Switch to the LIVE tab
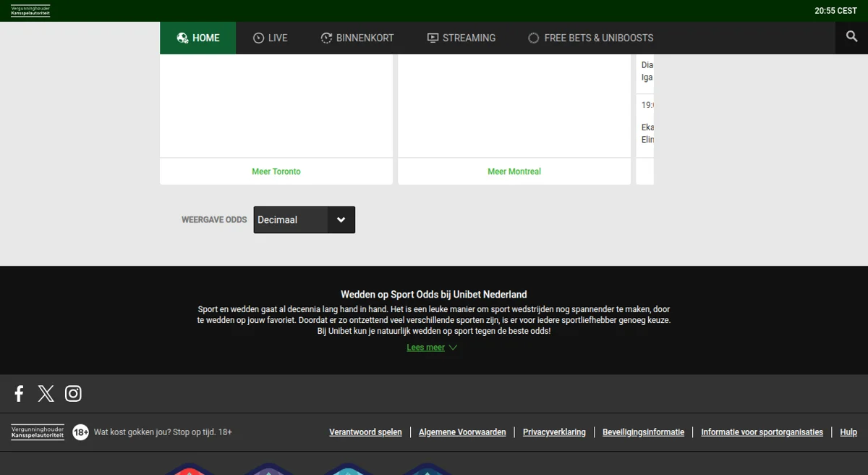Screen dimensions: 868x475 click(271, 38)
